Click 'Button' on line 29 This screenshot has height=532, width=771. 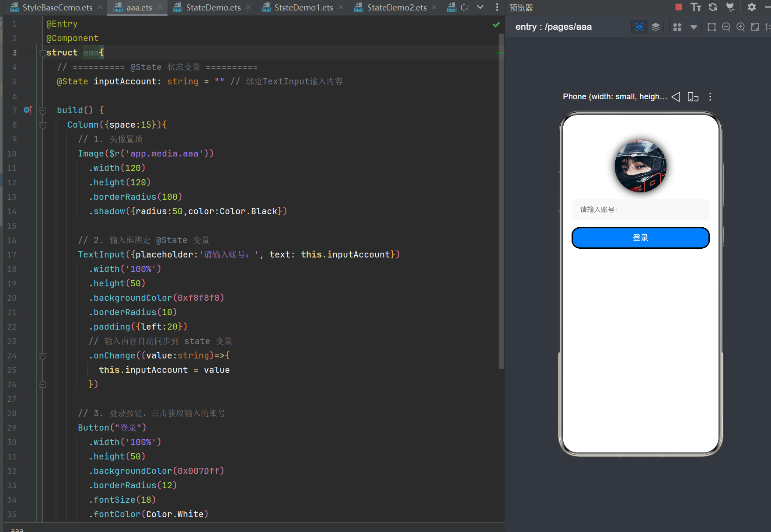[94, 428]
